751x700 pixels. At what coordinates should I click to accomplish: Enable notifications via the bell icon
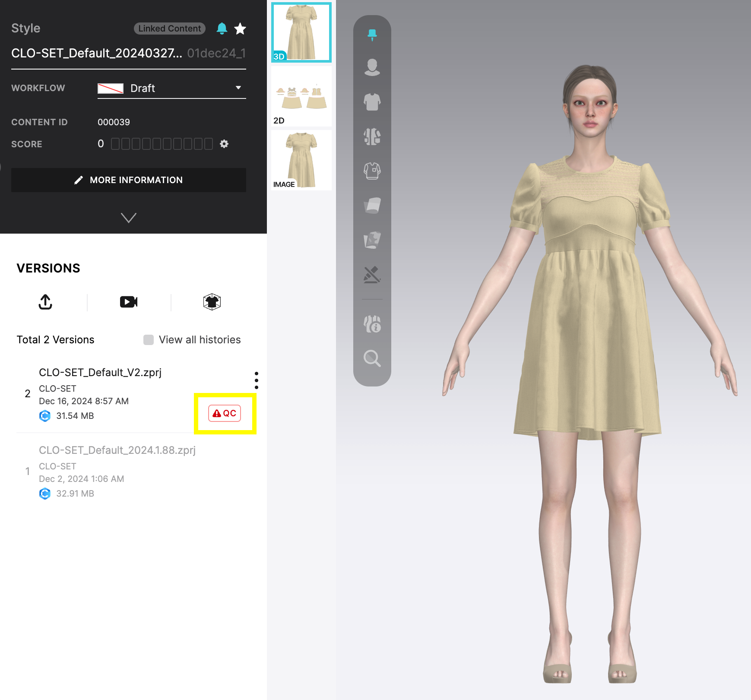(x=222, y=29)
